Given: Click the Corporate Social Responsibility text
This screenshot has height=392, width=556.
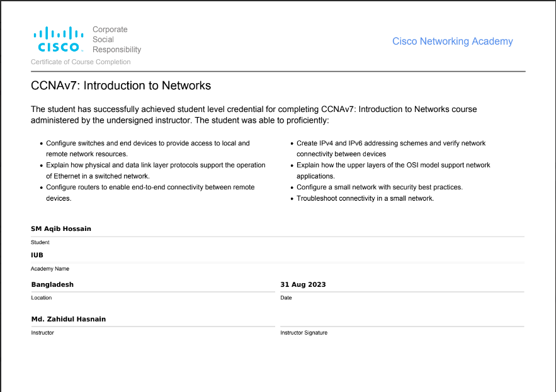Looking at the screenshot, I should click(x=116, y=39).
